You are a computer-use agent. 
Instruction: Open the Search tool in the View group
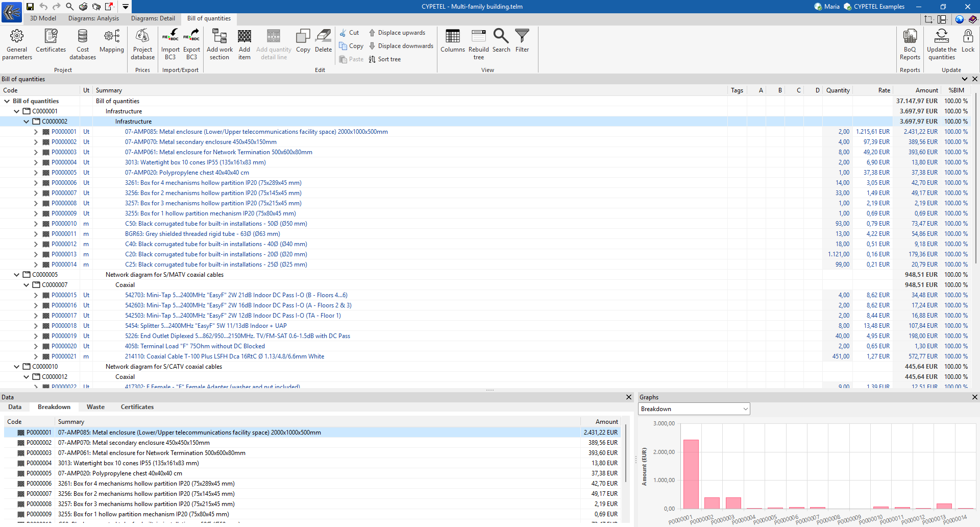point(501,41)
